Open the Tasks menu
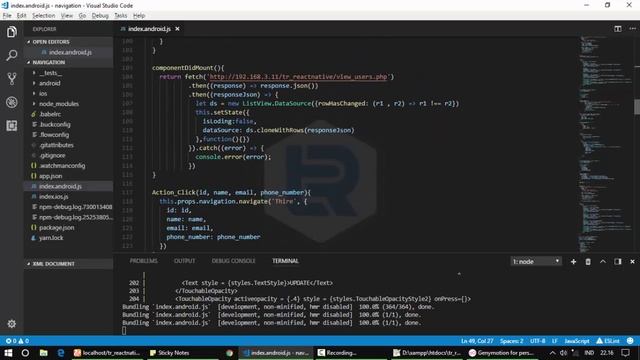This screenshot has height=360, width=640. click(x=120, y=16)
